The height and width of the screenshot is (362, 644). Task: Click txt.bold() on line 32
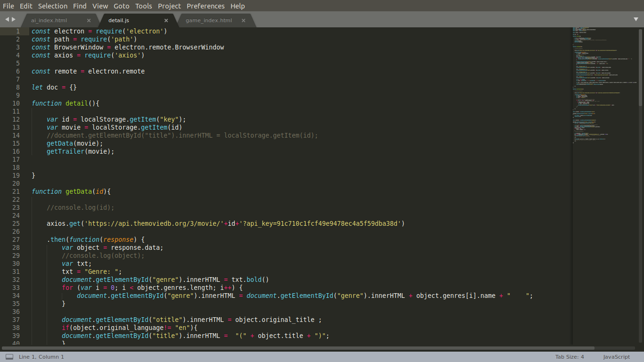coord(250,280)
